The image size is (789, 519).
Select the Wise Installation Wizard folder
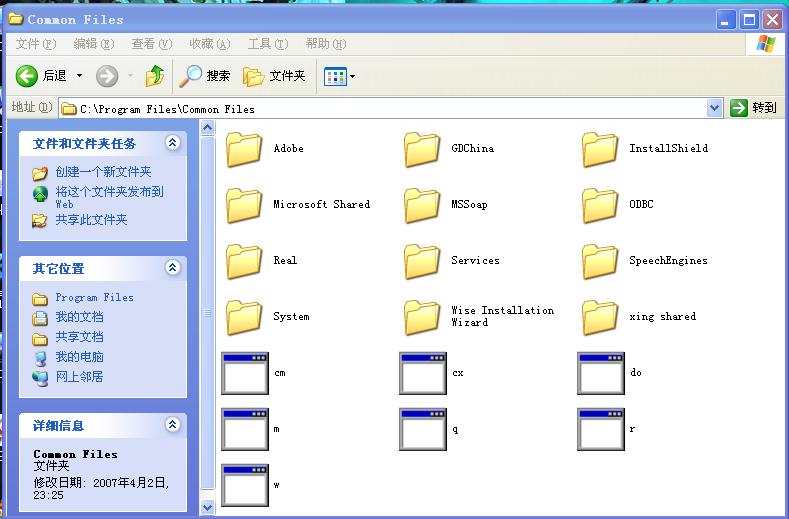click(x=422, y=317)
